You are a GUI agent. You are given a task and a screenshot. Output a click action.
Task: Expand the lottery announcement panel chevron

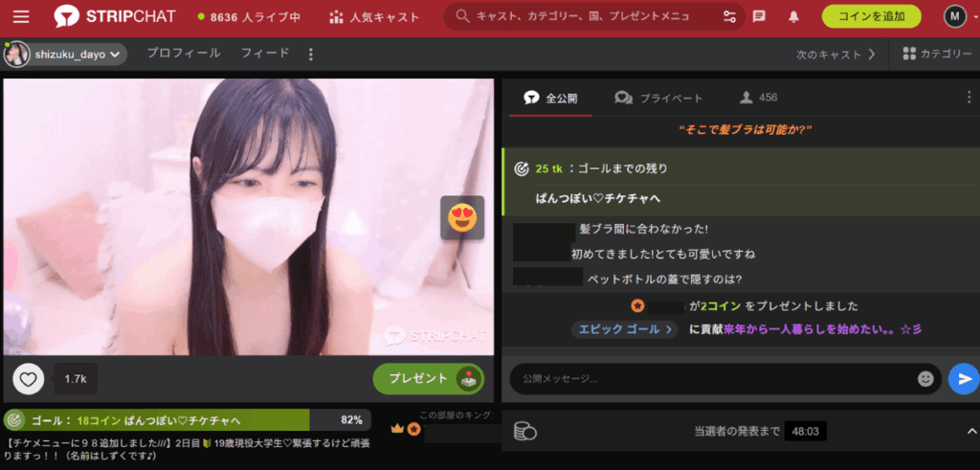coord(971,431)
